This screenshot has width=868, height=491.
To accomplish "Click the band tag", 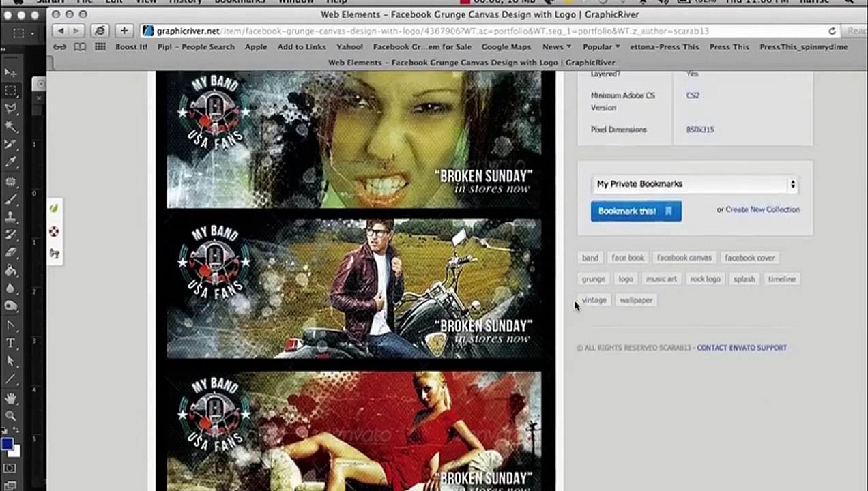I will point(590,258).
